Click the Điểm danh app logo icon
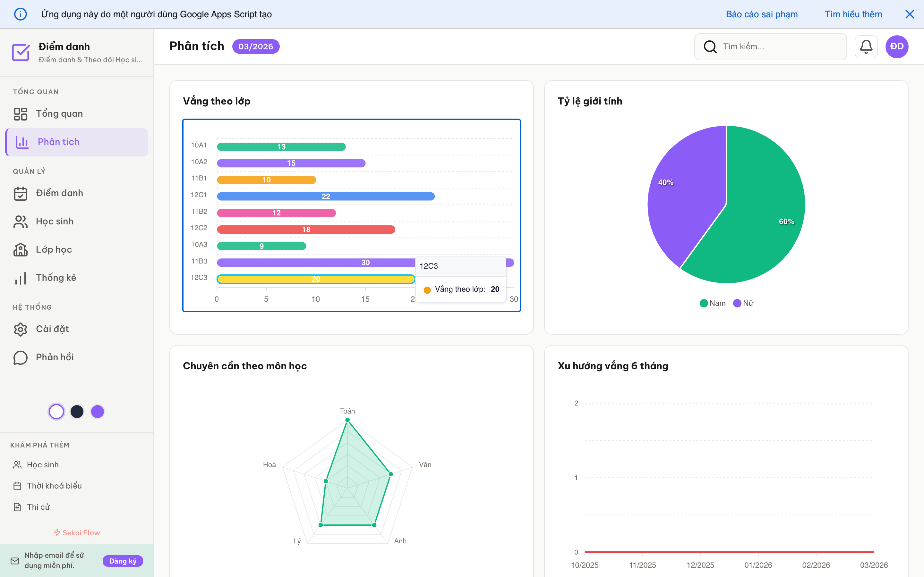The image size is (924, 577). click(x=21, y=52)
